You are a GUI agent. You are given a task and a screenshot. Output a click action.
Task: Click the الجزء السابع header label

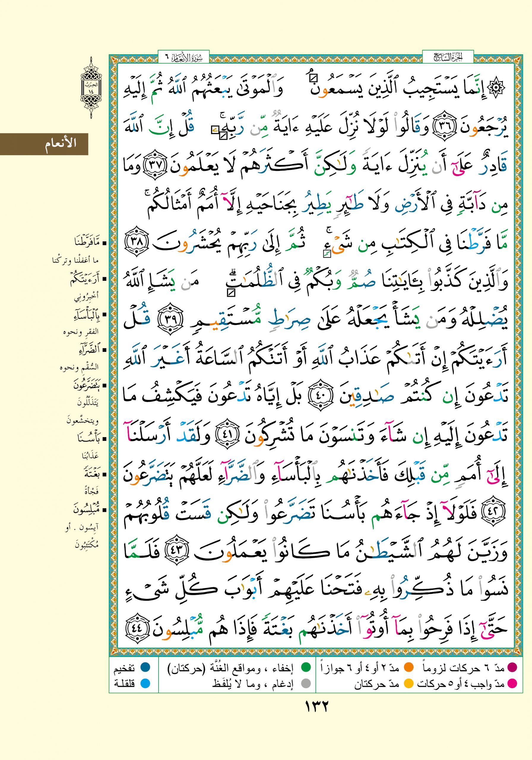[x=448, y=57]
